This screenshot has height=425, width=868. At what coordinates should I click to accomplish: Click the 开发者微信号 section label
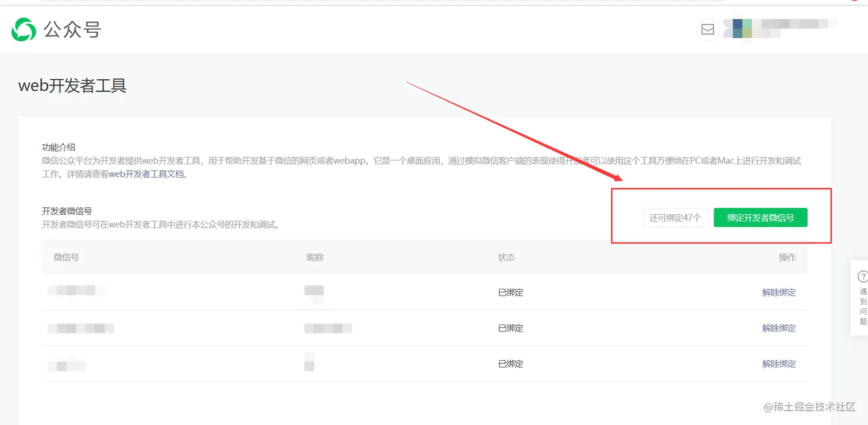[67, 211]
